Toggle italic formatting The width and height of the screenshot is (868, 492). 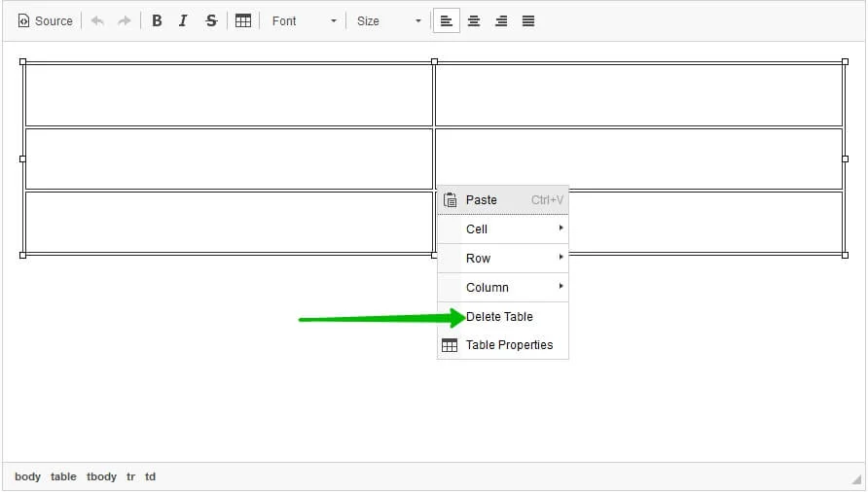coord(183,21)
